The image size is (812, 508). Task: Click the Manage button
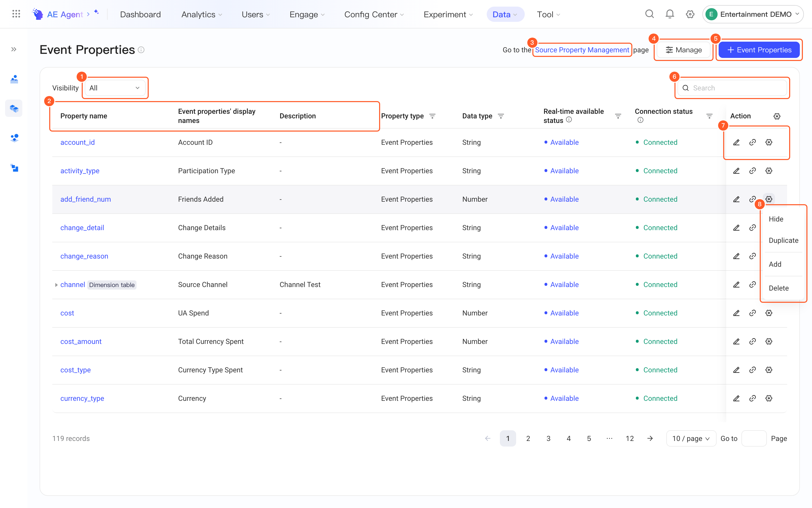coord(684,50)
